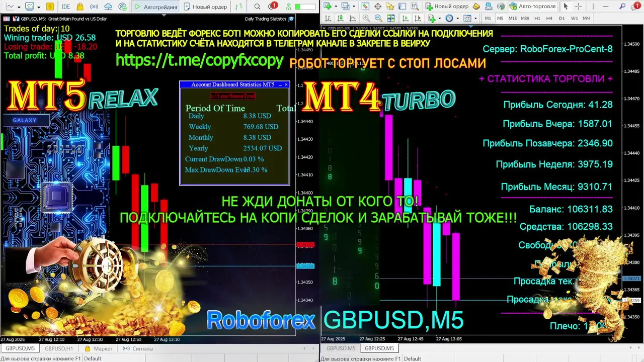
Task: Select H1 timeframe
Action: (537, 18)
